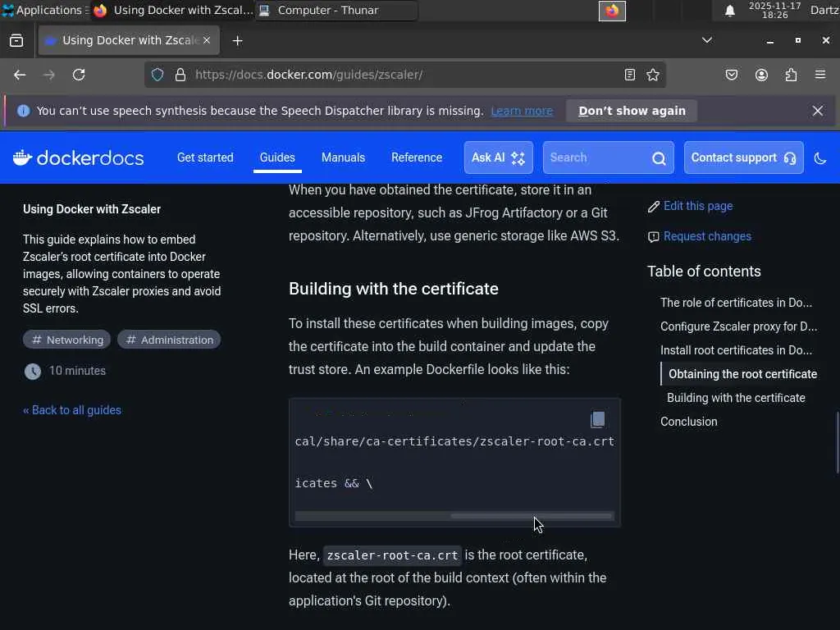Viewport: 840px width, 630px height.
Task: Click the Firefox forward arrow
Action: [48, 75]
